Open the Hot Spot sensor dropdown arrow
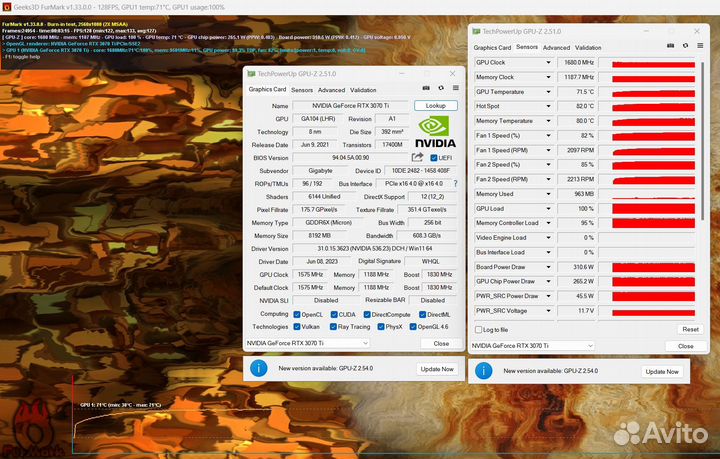720x459 pixels. tap(548, 106)
